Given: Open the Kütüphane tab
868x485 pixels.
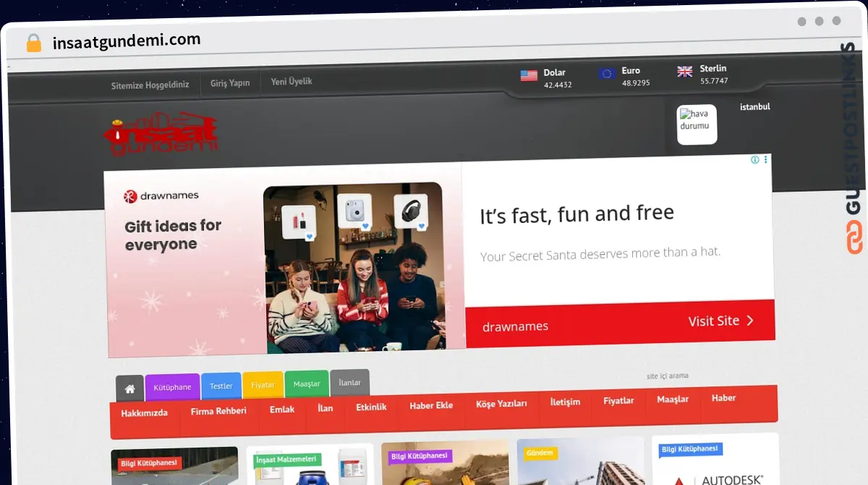Looking at the screenshot, I should (172, 387).
